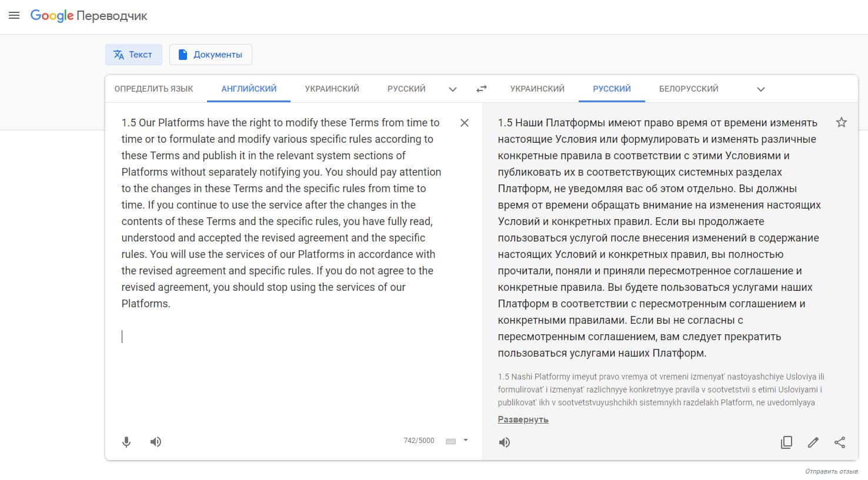This screenshot has height=480, width=868.
Task: Select Определить язык auto-detect option
Action: pos(153,89)
